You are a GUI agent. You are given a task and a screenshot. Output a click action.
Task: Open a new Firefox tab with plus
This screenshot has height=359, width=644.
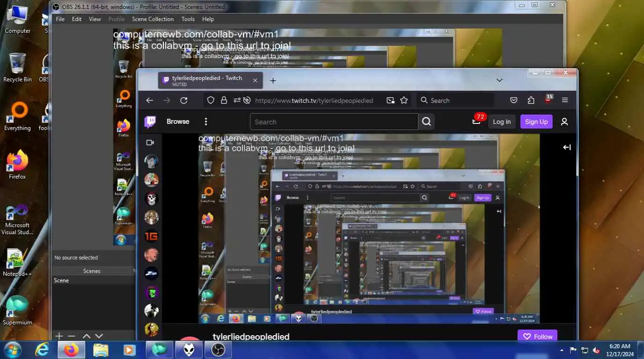(x=273, y=80)
